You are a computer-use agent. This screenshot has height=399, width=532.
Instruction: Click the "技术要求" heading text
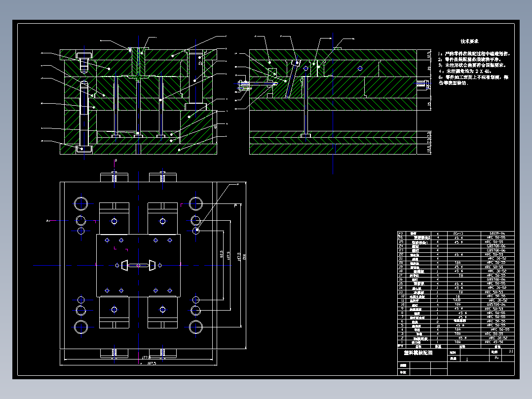[469, 41]
